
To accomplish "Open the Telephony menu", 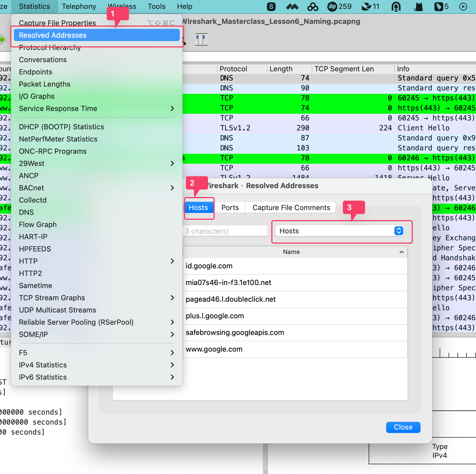I will coord(79,6).
